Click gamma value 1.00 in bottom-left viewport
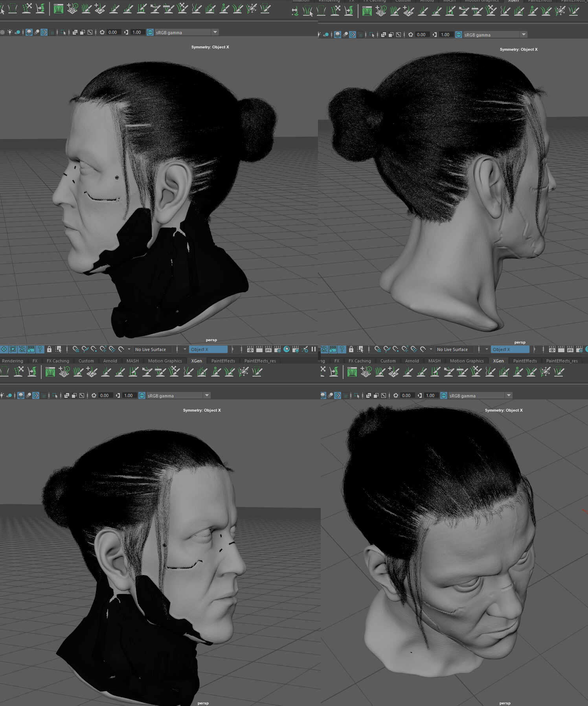Image resolution: width=588 pixels, height=706 pixels. point(129,395)
